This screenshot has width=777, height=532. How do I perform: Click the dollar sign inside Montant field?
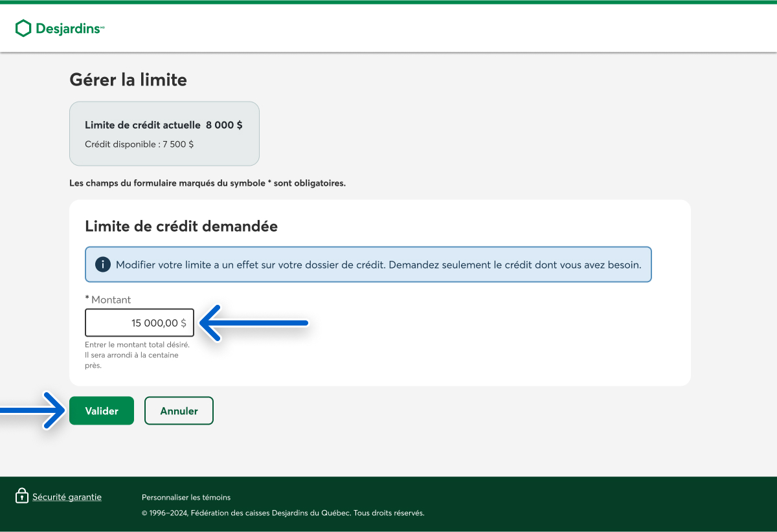[x=184, y=323]
